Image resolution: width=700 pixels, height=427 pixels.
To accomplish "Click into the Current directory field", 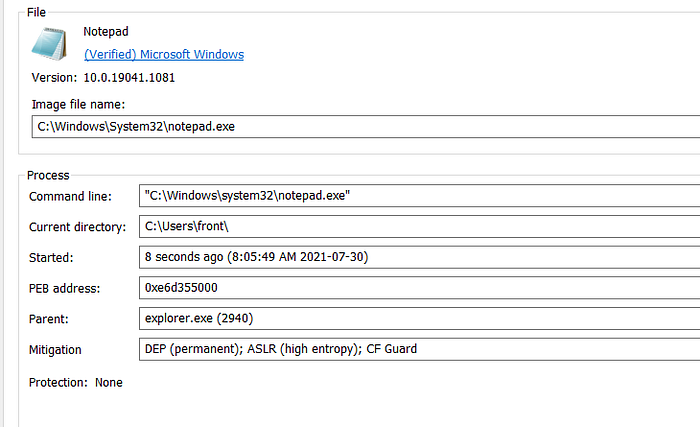I will 419,226.
